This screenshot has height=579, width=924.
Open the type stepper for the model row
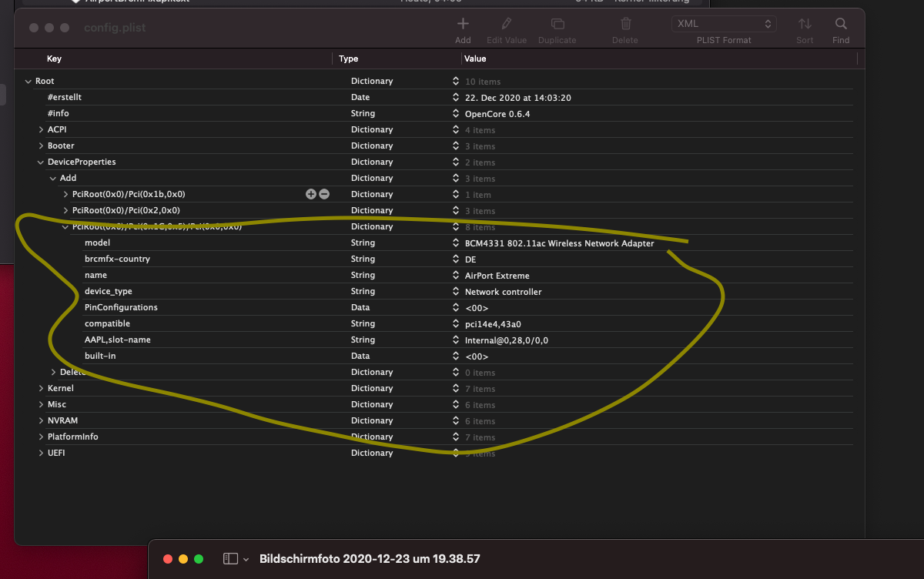[x=456, y=243]
